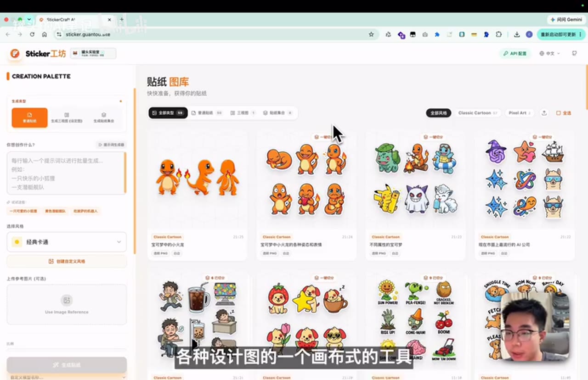The height and width of the screenshot is (380, 588).
Task: Toggle the 全选 select-all checkbox
Action: [x=564, y=113]
